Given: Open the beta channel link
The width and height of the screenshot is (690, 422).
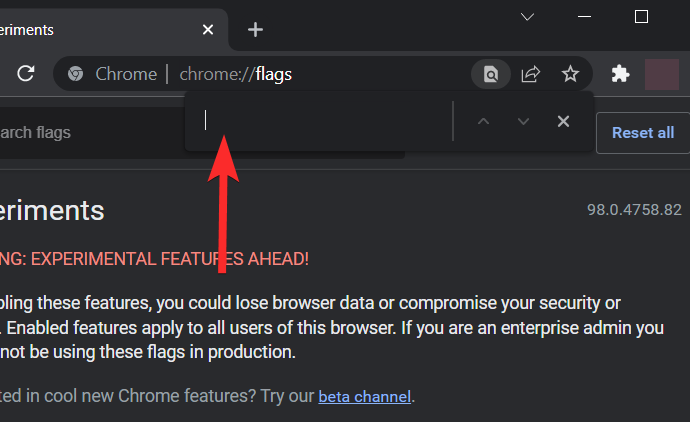Looking at the screenshot, I should click(364, 396).
